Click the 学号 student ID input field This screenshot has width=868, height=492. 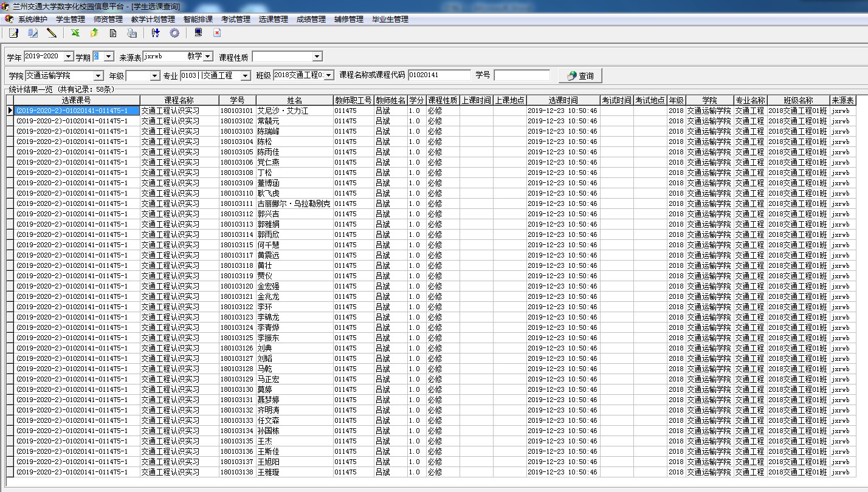(x=521, y=75)
